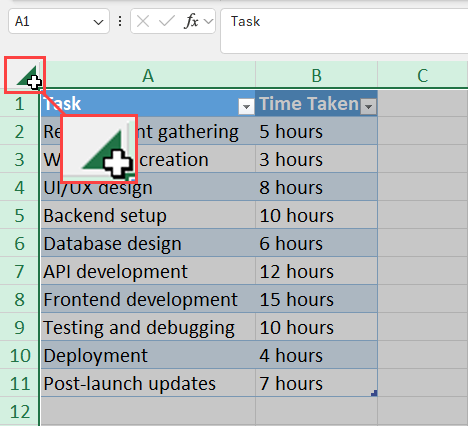
Task: Click the 'Testing and debugging' cell
Action: 148,327
